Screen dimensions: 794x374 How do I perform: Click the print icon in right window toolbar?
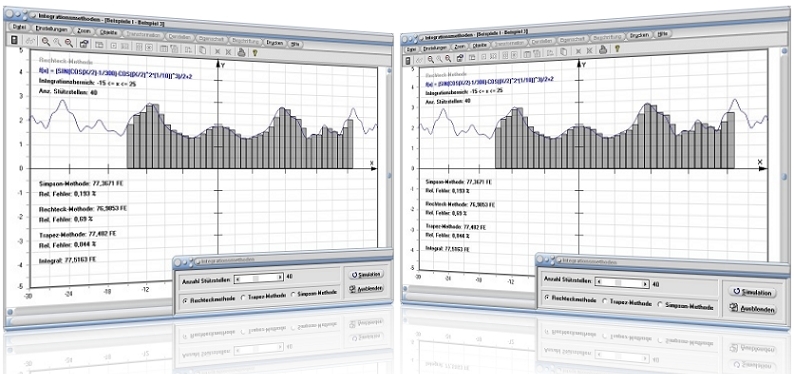click(x=603, y=50)
